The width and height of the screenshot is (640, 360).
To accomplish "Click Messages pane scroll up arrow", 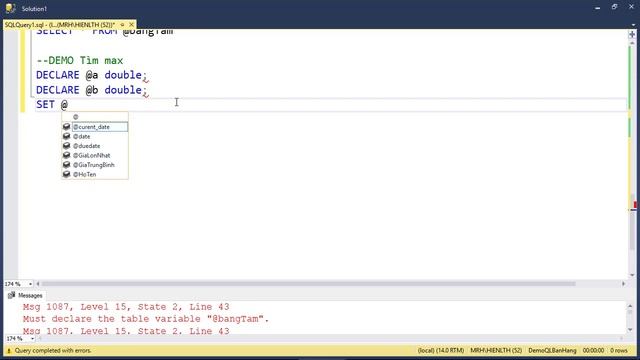I will click(x=630, y=306).
